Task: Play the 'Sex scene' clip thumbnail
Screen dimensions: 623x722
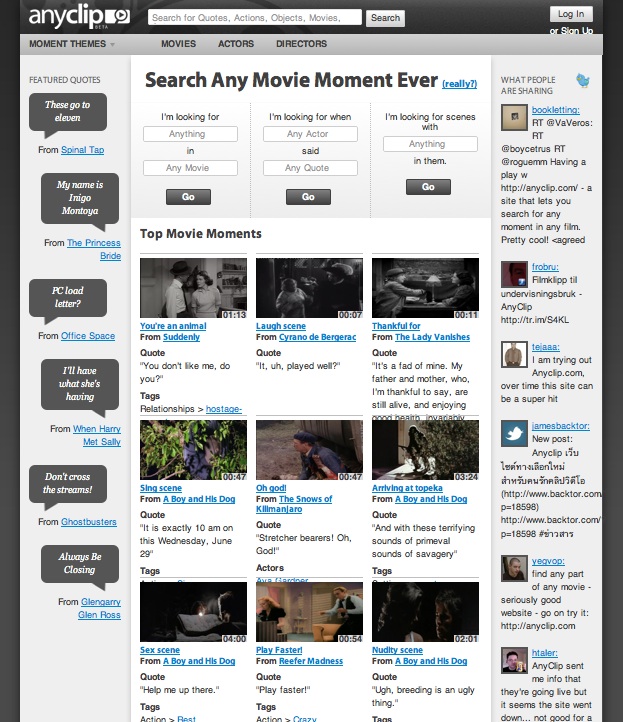Action: (x=193, y=612)
